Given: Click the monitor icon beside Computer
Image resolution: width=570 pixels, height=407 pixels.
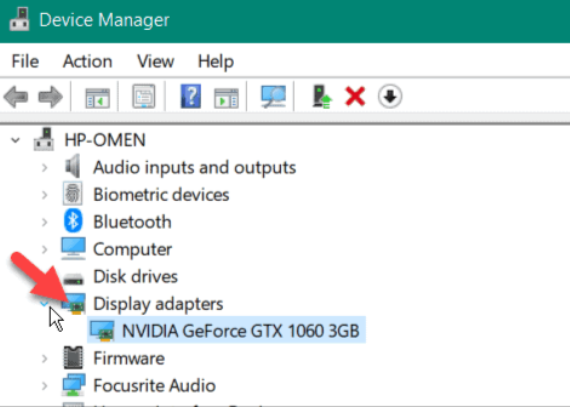Looking at the screenshot, I should click(x=73, y=249).
